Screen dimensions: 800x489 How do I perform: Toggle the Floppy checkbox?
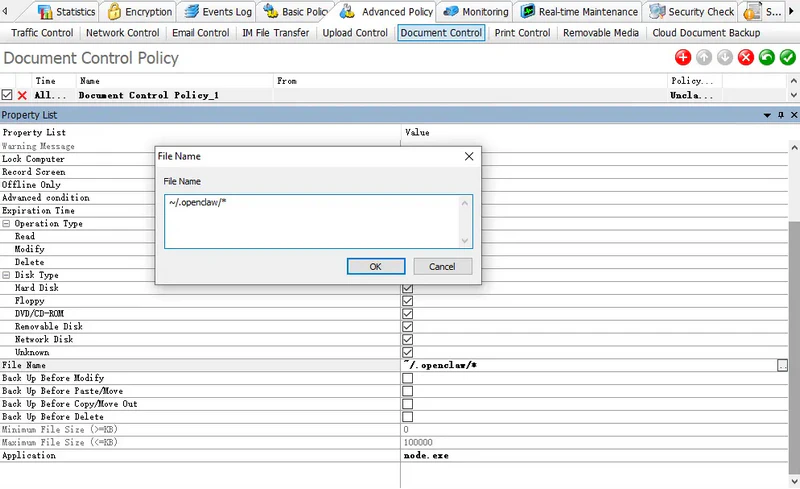point(407,301)
